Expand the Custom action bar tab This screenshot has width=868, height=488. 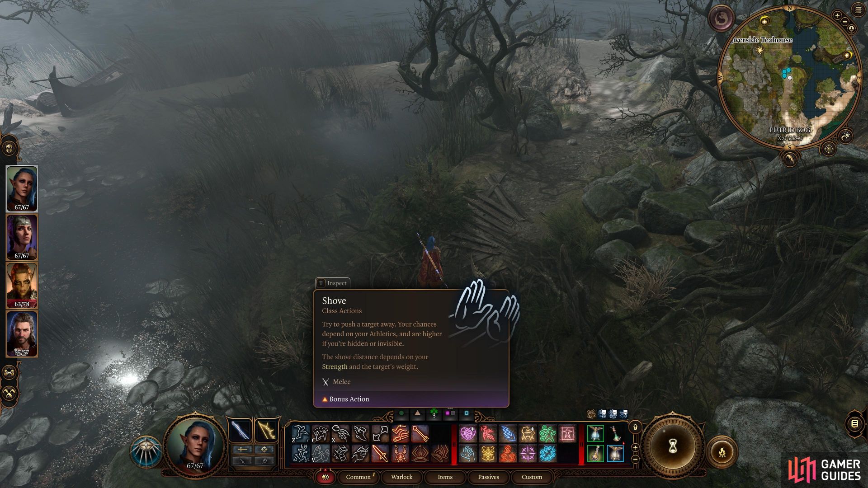tap(532, 477)
